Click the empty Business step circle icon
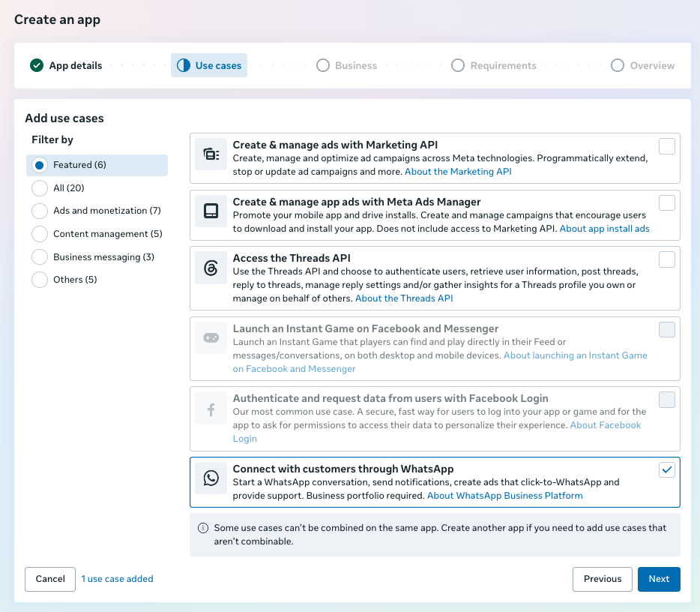Image resolution: width=700 pixels, height=612 pixels. click(x=323, y=66)
